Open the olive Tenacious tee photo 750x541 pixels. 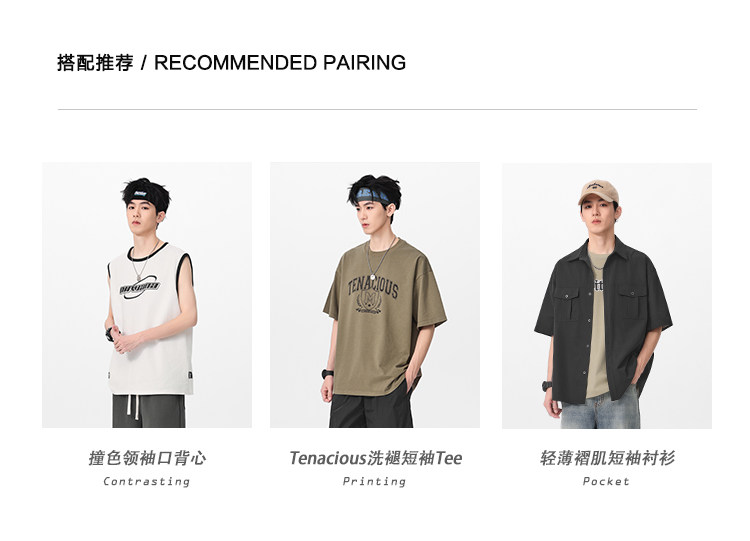375,295
